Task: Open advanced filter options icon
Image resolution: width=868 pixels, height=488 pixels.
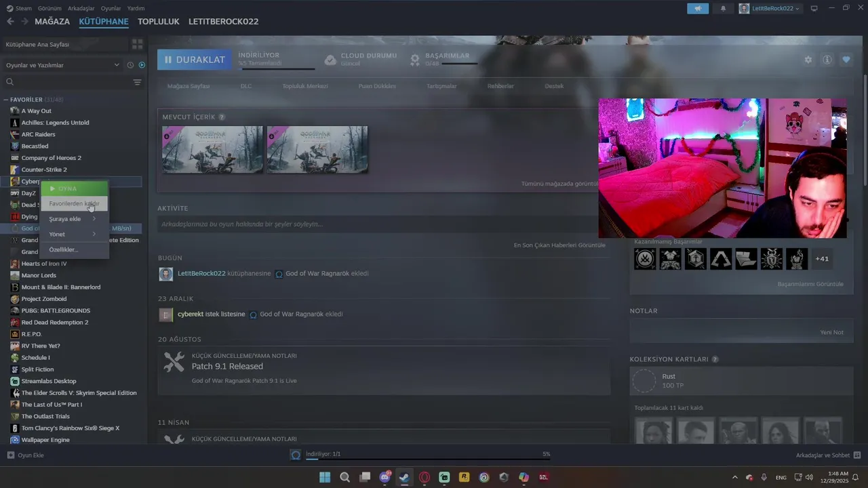Action: point(137,82)
